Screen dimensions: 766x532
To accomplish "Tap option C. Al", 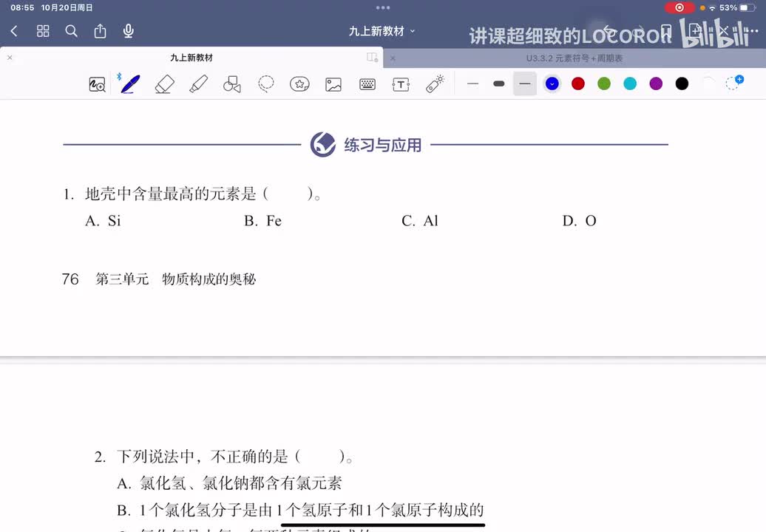I will tap(420, 221).
